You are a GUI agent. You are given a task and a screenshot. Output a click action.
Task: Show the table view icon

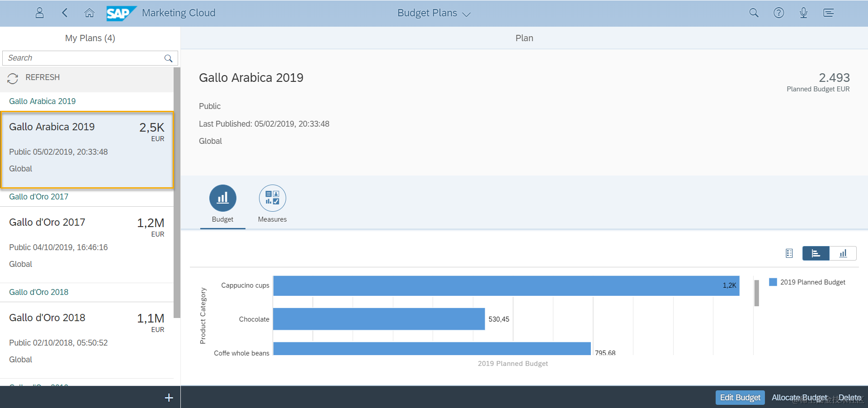pos(789,253)
